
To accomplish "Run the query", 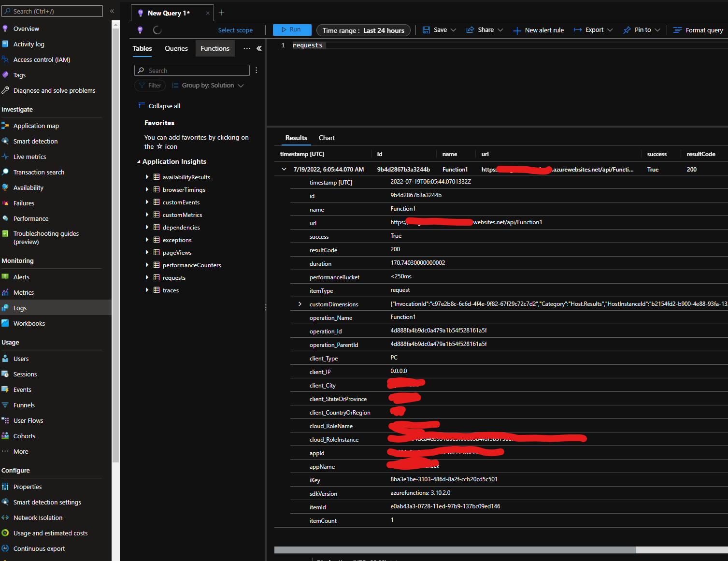I will pos(292,30).
